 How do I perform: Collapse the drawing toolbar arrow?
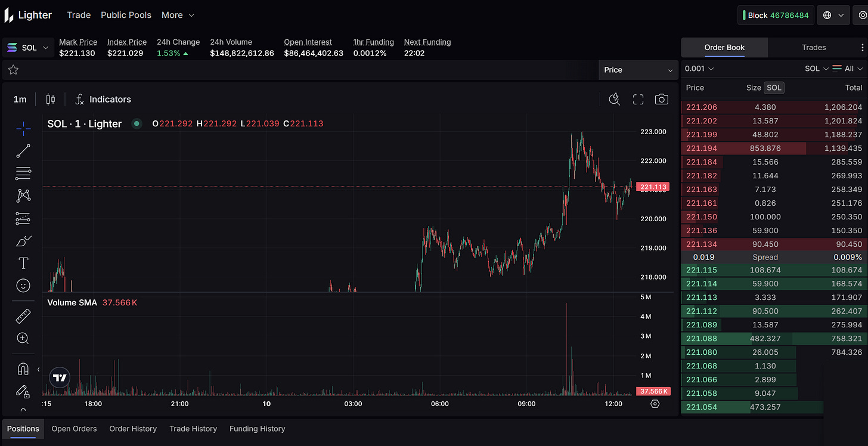[x=39, y=370]
